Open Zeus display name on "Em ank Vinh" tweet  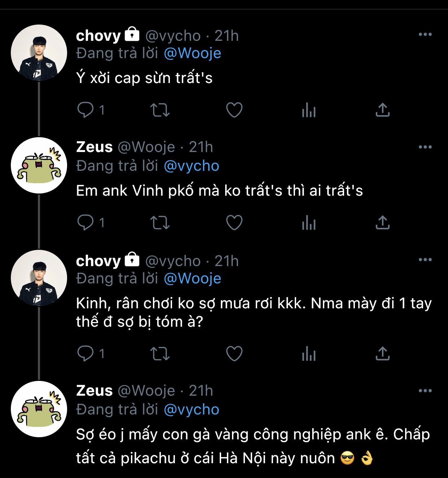click(95, 147)
